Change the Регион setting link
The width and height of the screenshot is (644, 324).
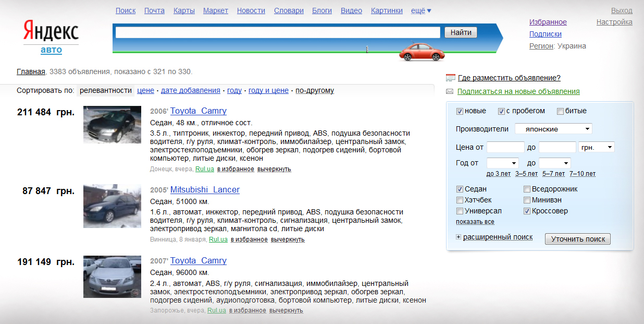tap(541, 46)
